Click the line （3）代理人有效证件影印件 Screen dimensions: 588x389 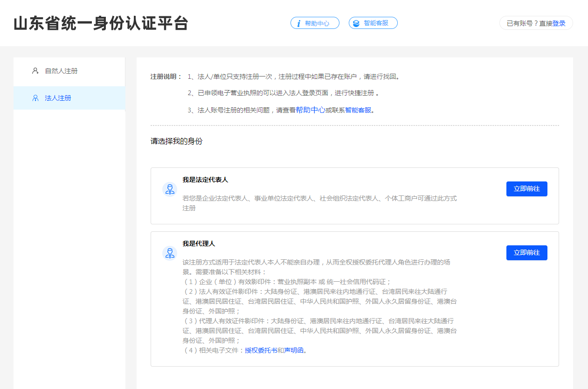[x=320, y=331]
